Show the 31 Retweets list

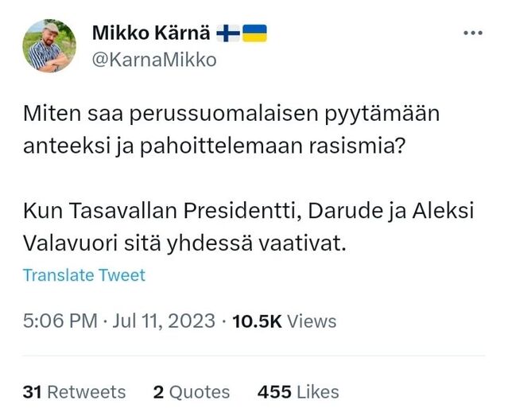(75, 391)
